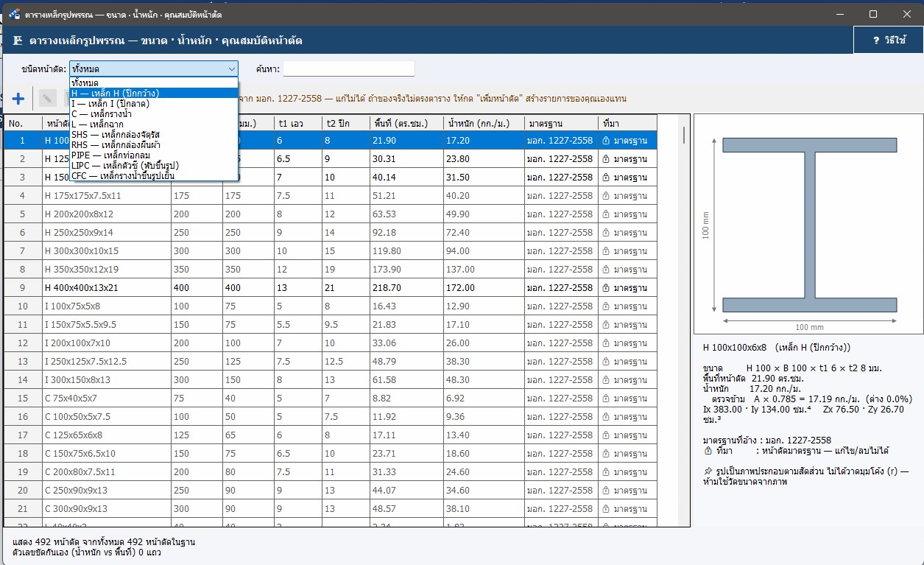This screenshot has width=924, height=565.
Task: Click the น้ำหนัก (กก./ม.) column header
Action: [484, 122]
